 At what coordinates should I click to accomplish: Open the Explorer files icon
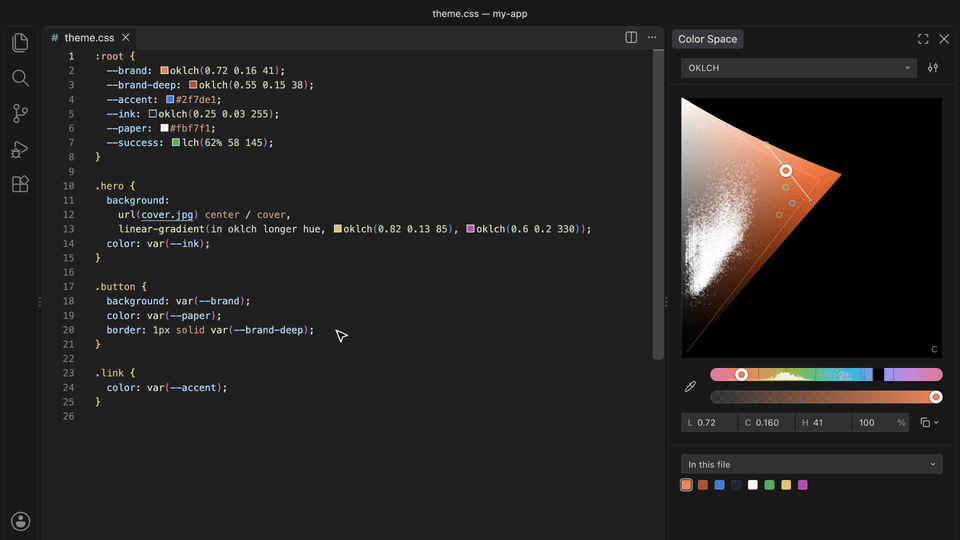pos(20,42)
